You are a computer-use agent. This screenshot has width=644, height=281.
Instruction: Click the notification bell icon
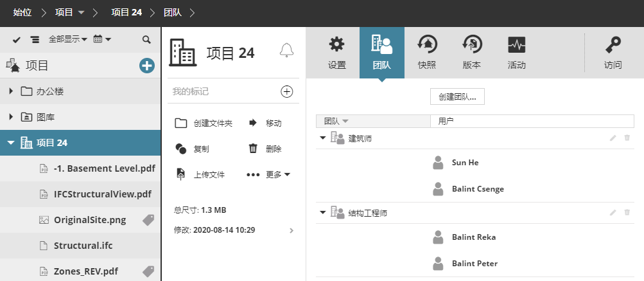point(286,50)
